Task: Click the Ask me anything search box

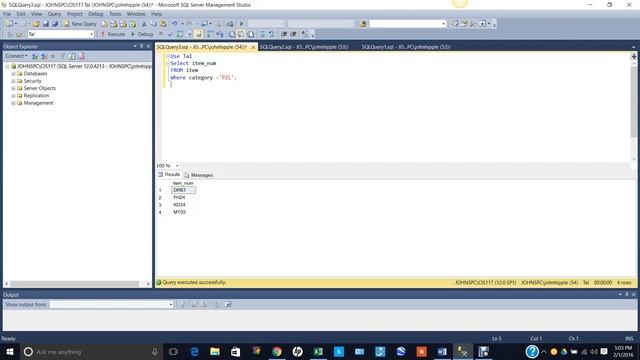Action: click(91, 351)
